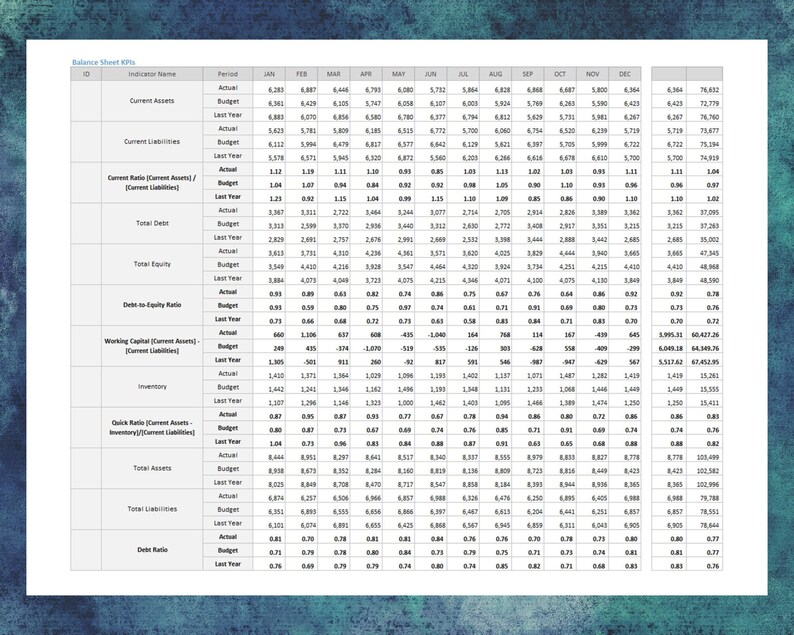Image resolution: width=794 pixels, height=635 pixels.
Task: Select the 'Quick Ratio' indicator cell
Action: click(152, 427)
